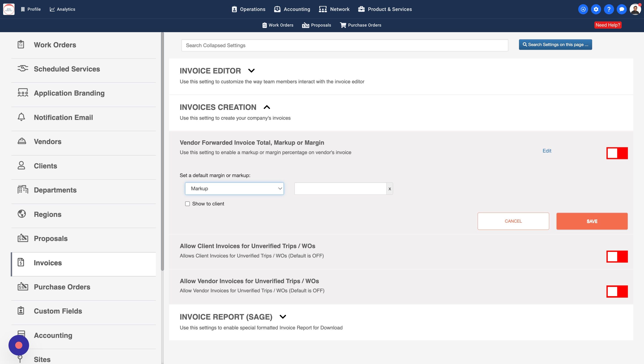Open the chat bubble icon
Screen dimensions: 644x364
tap(621, 9)
